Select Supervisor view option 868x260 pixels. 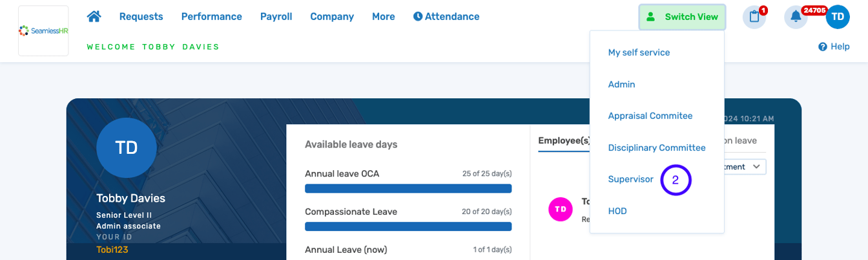pyautogui.click(x=630, y=179)
